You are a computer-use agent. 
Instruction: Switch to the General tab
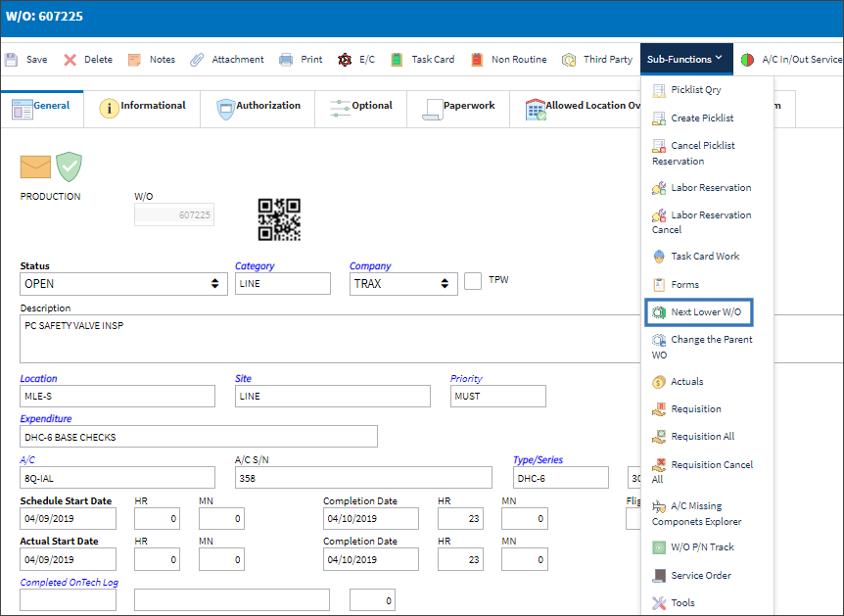pos(42,108)
